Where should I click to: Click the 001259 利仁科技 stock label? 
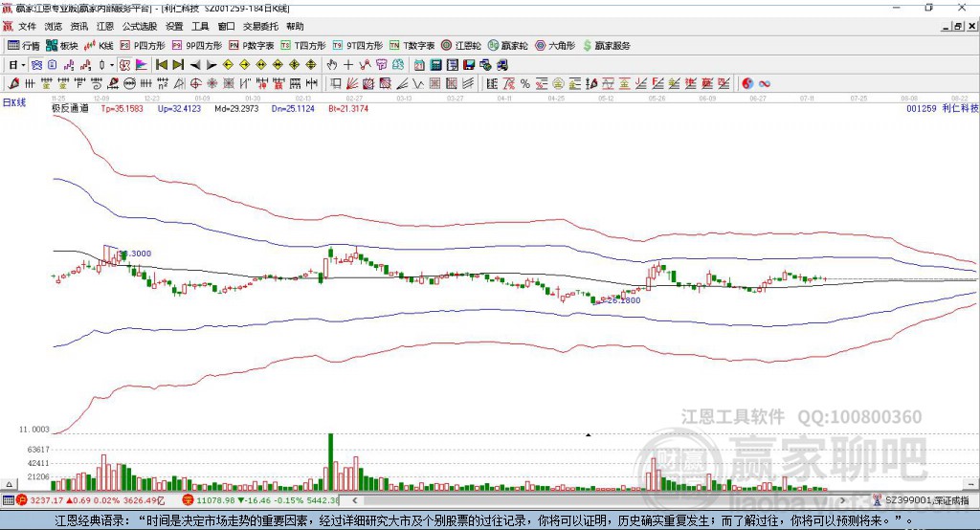(942, 108)
